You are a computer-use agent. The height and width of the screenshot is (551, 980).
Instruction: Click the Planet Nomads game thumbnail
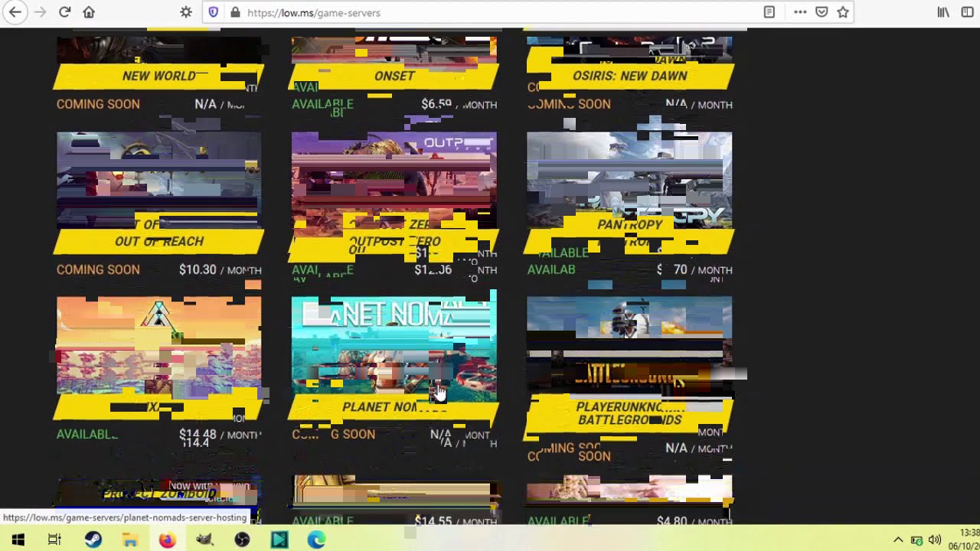[394, 346]
